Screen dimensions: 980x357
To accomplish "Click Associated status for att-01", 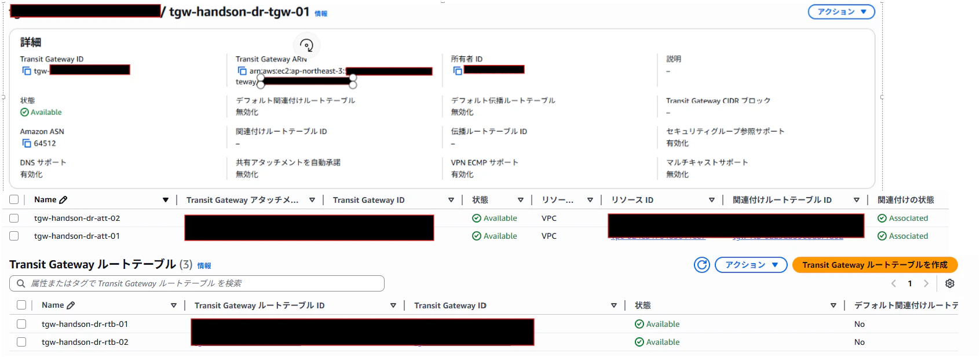I will [903, 236].
